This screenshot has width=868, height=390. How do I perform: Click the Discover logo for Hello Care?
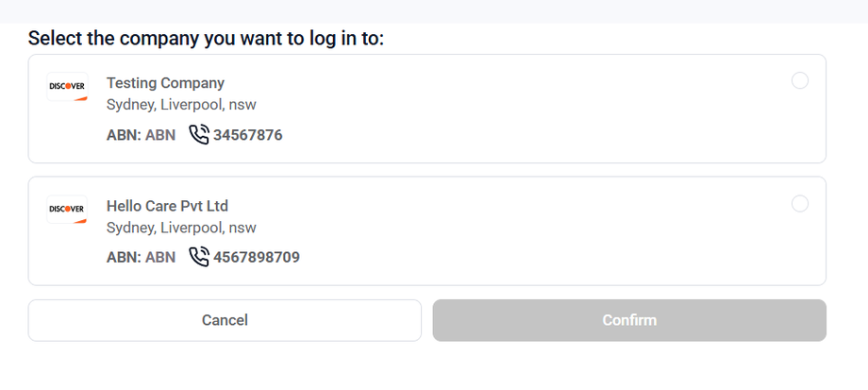67,209
